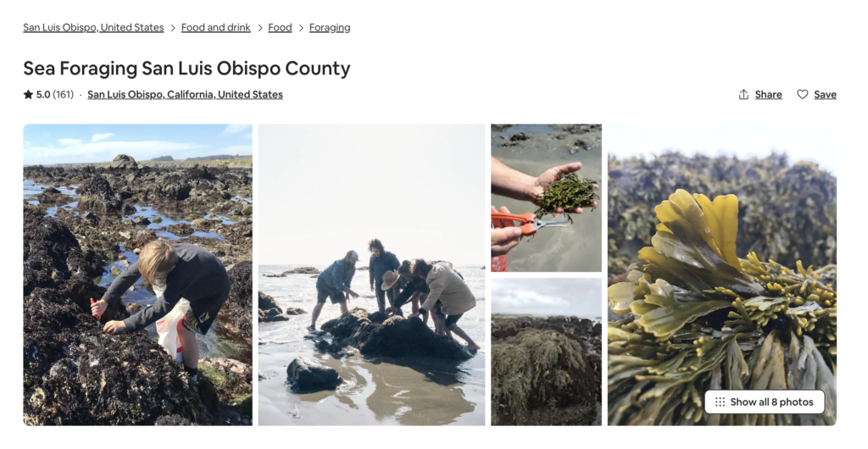Viewport: 868px width, 449px height.
Task: Open the photo of group around beach rock
Action: [x=371, y=274]
